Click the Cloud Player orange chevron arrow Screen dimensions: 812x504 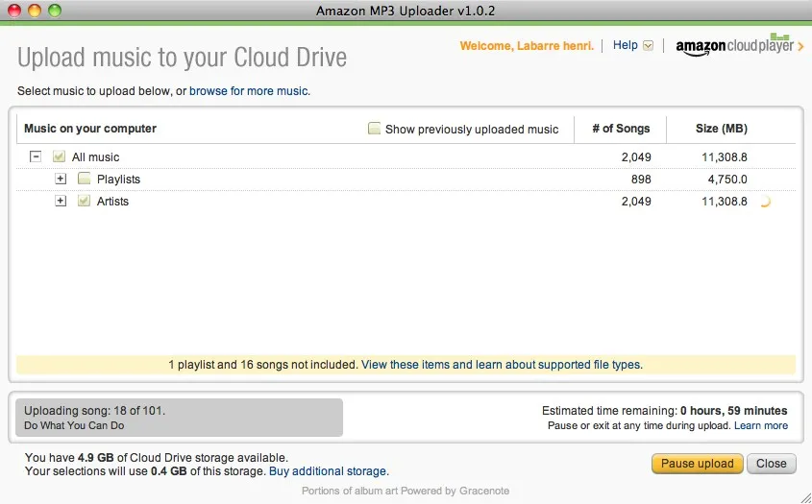coord(800,47)
